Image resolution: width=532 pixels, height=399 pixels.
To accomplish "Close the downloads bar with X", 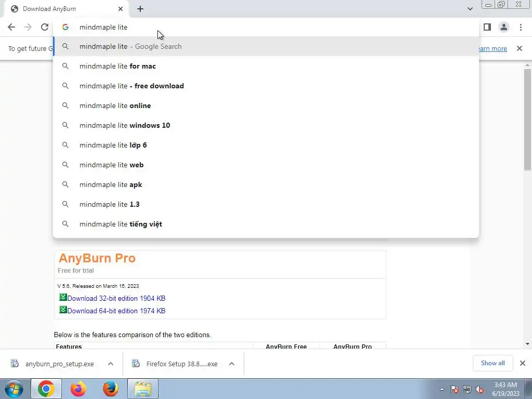I will [523, 363].
